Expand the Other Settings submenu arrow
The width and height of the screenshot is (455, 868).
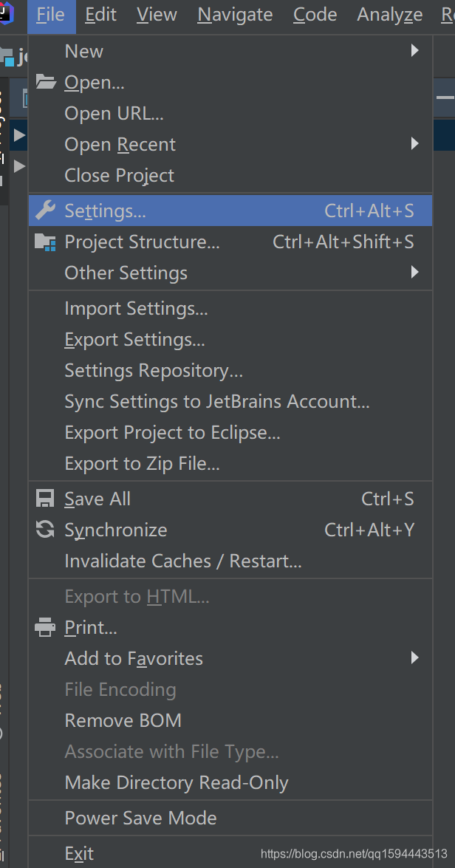coord(415,273)
